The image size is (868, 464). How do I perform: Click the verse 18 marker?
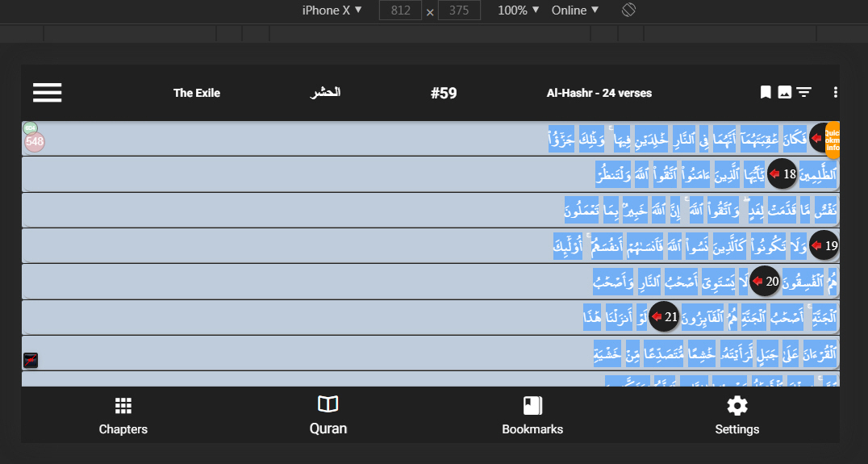click(782, 173)
